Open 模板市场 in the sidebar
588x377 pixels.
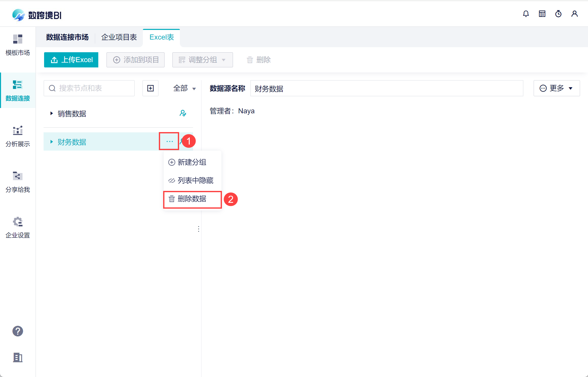[18, 45]
